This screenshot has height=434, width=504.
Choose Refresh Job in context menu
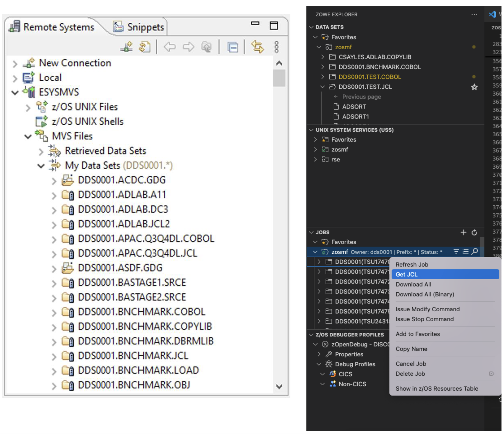pos(445,264)
